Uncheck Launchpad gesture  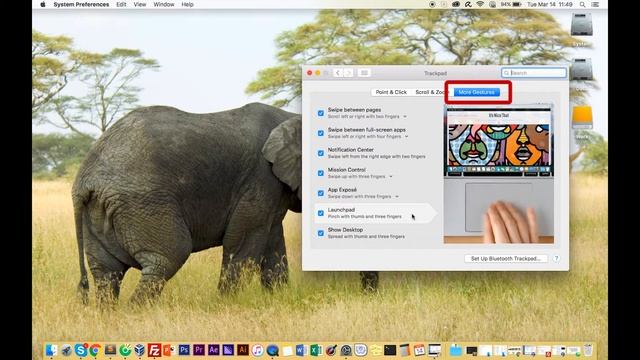(x=320, y=213)
